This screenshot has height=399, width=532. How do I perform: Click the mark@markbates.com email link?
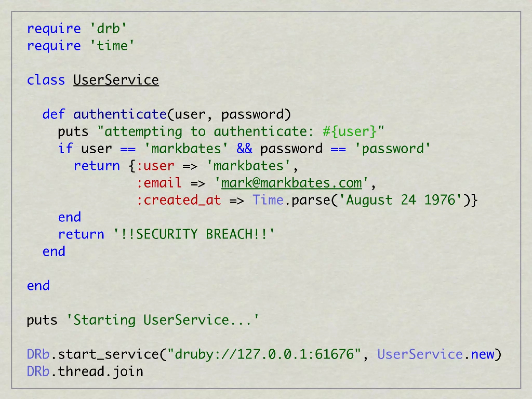(291, 183)
